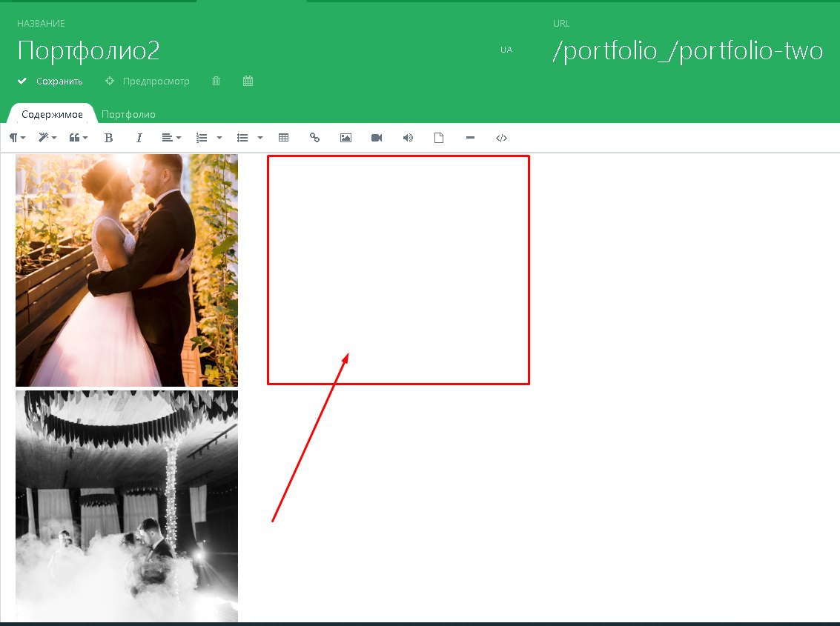Click the checkmark icon beside Сохранить
This screenshot has height=626, width=840.
click(22, 81)
